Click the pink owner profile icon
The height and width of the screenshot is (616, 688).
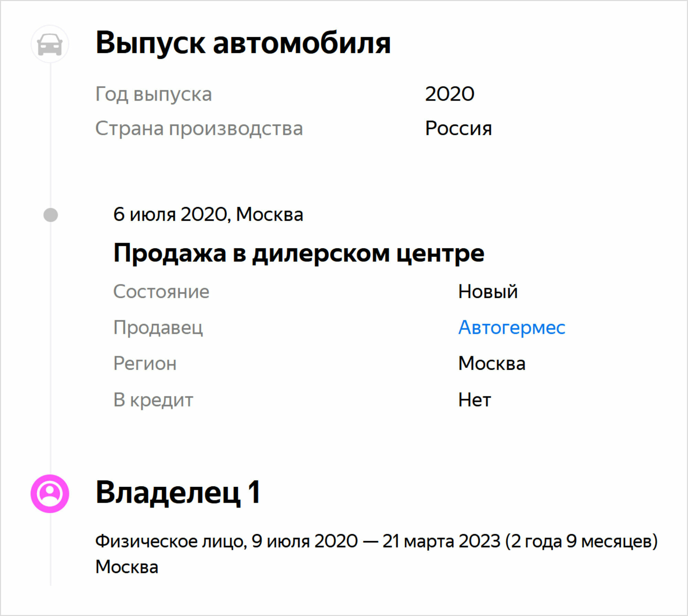coord(50,494)
